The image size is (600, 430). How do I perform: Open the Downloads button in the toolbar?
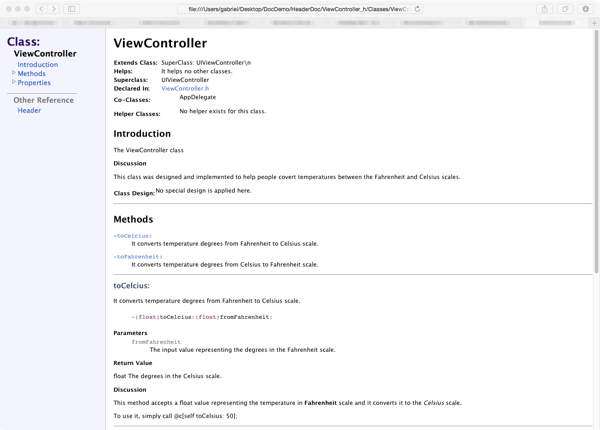coord(586,9)
